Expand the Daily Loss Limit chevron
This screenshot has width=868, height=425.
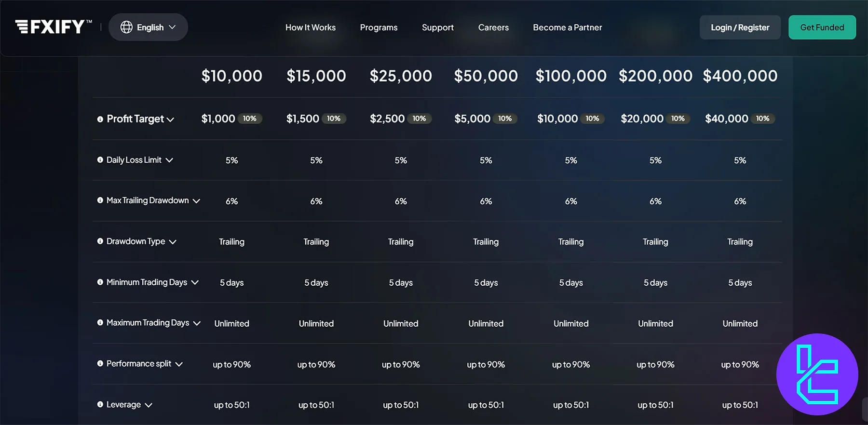(169, 160)
